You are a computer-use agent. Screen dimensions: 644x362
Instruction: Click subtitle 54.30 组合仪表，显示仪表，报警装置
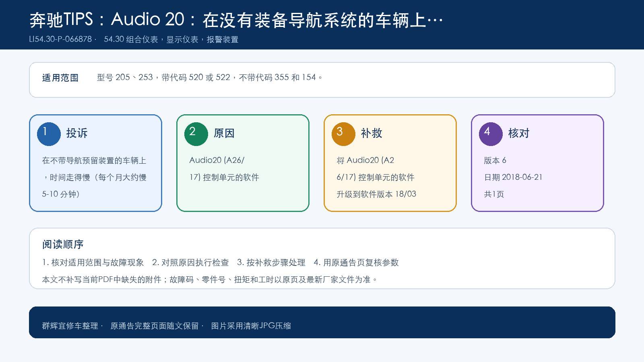coord(171,39)
